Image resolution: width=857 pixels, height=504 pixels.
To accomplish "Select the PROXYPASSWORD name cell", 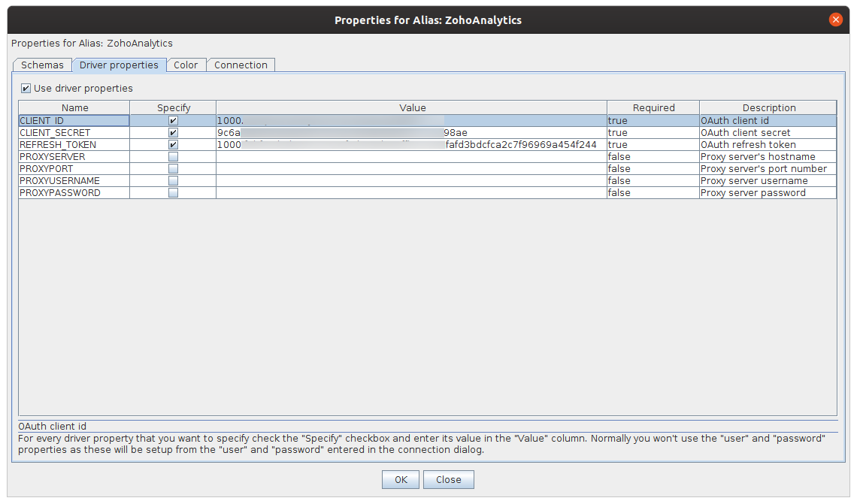I will tap(74, 193).
